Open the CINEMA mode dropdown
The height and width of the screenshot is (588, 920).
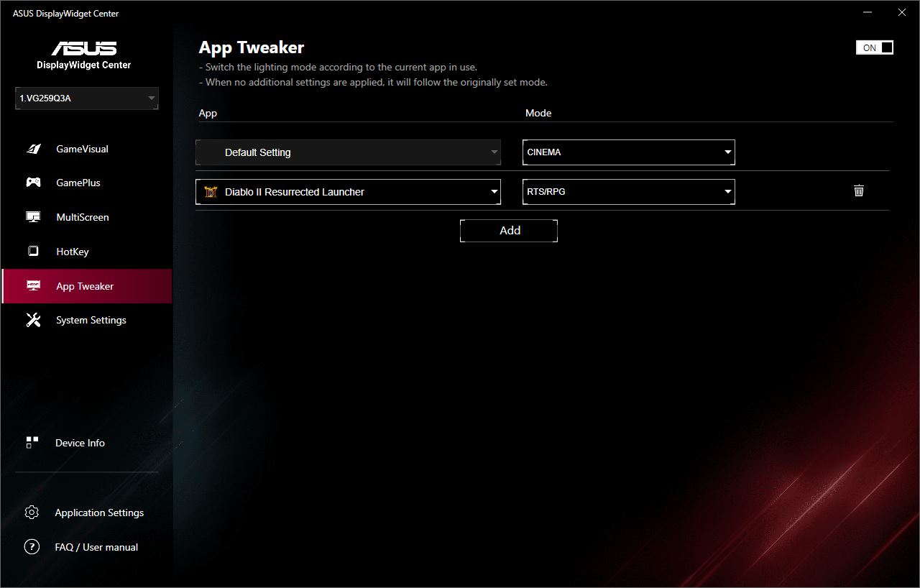pos(628,152)
